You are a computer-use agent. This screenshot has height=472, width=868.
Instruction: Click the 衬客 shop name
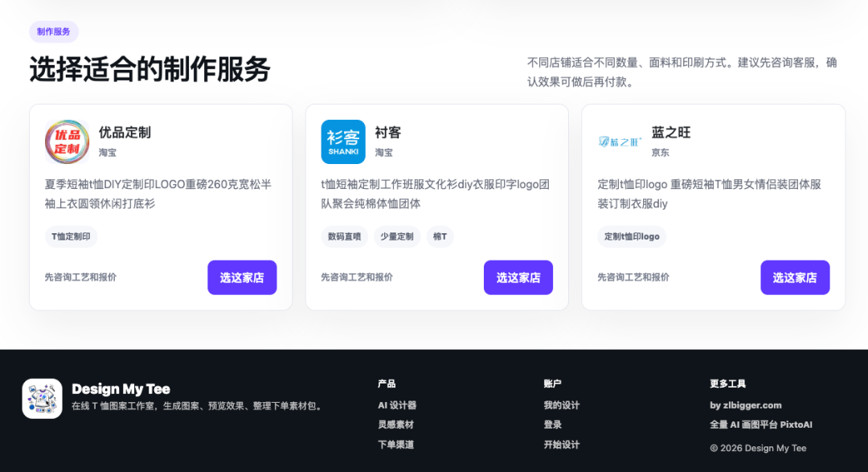388,133
